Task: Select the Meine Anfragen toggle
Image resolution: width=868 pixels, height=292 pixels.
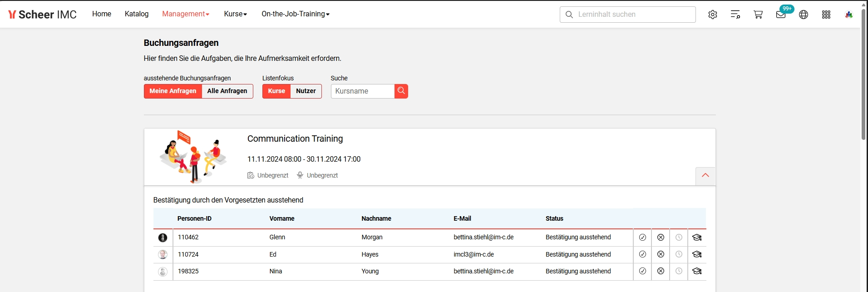Action: coord(173,91)
